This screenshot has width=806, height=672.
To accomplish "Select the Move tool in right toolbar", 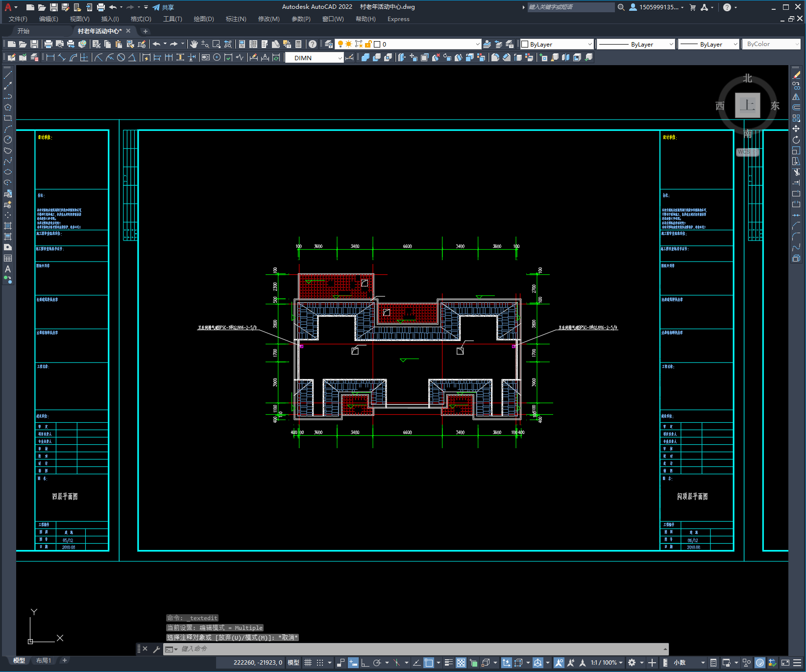I will (x=796, y=129).
